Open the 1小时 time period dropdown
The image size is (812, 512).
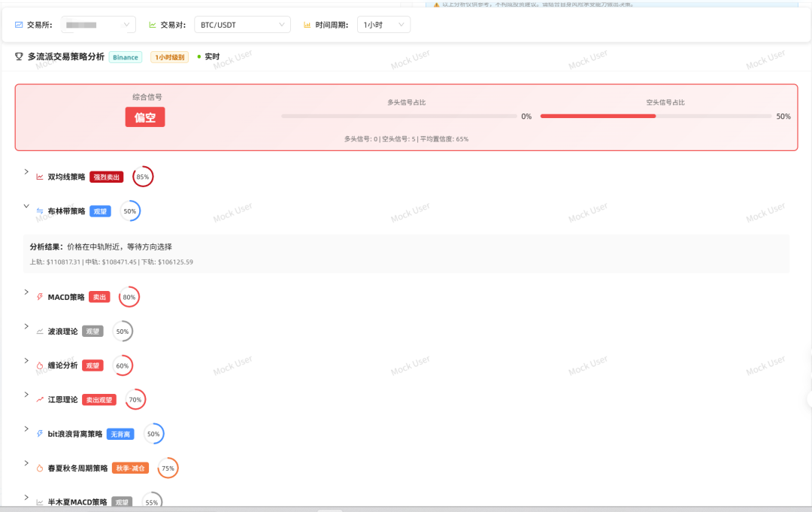(x=383, y=25)
